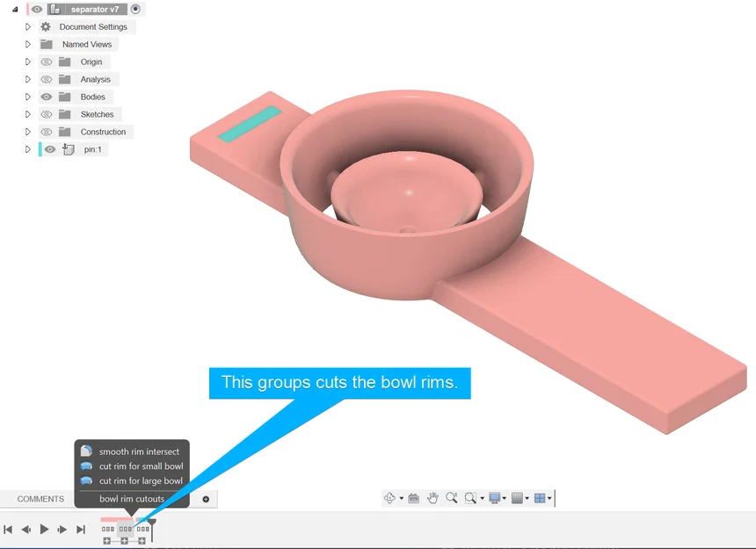Expand the Bodies folder
The width and height of the screenshot is (756, 549).
coord(27,97)
